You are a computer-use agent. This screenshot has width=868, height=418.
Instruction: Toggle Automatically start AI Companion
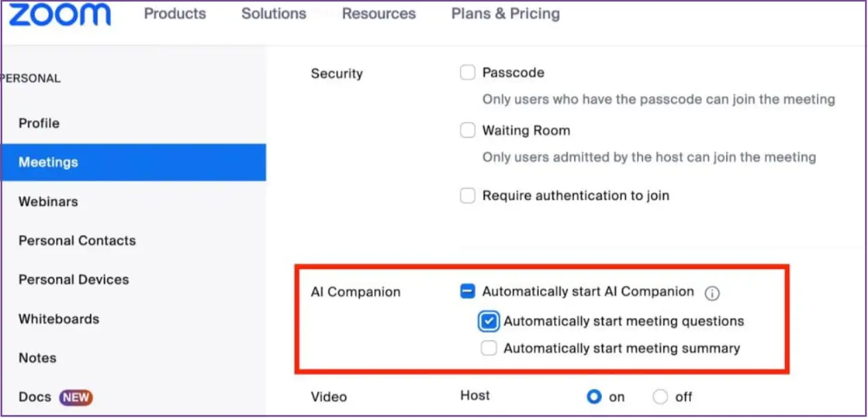tap(468, 292)
